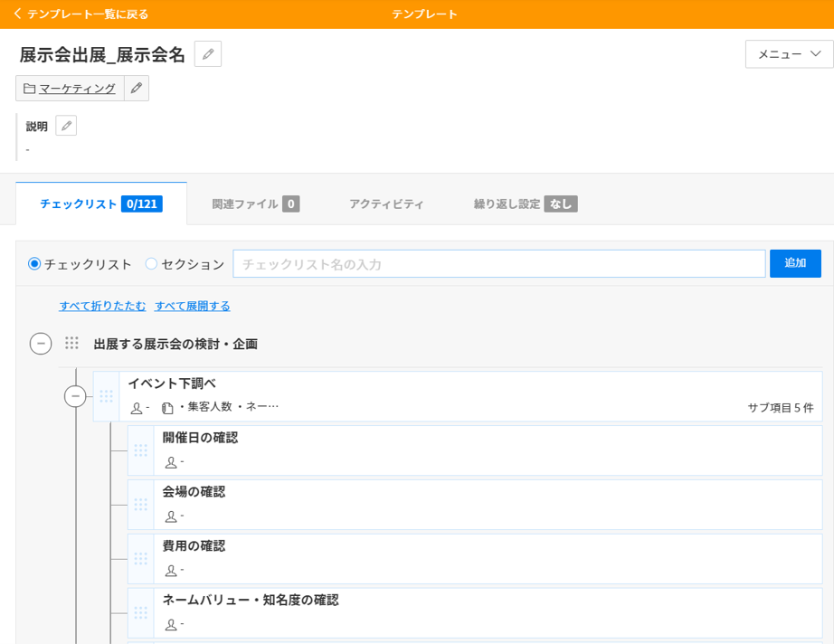Collapse the 出展する展示会の検討・企画 section
Image resolution: width=834 pixels, height=644 pixels.
pyautogui.click(x=41, y=344)
